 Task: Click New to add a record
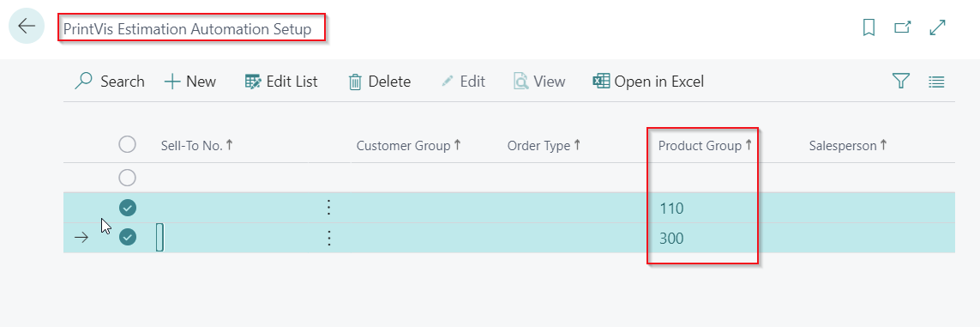pyautogui.click(x=190, y=82)
